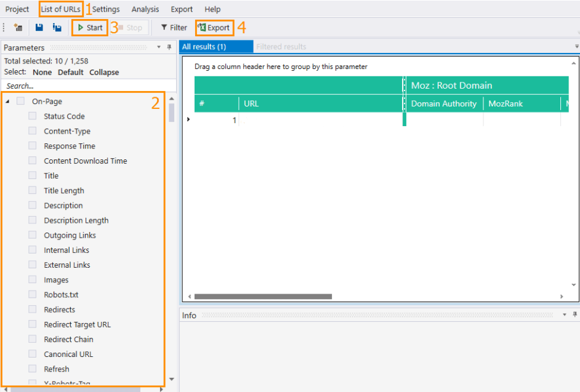Switch to All results (1) tab
Image resolution: width=580 pixels, height=392 pixels.
pos(216,47)
